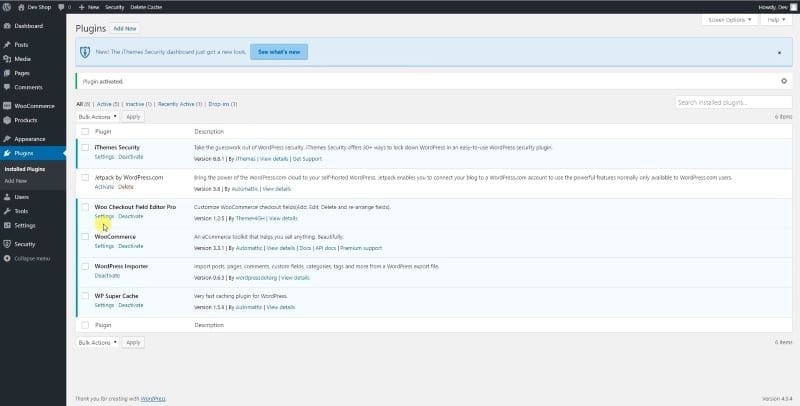Click the Search installed plugins field
Viewport: 800px width, 406px height.
(733, 103)
